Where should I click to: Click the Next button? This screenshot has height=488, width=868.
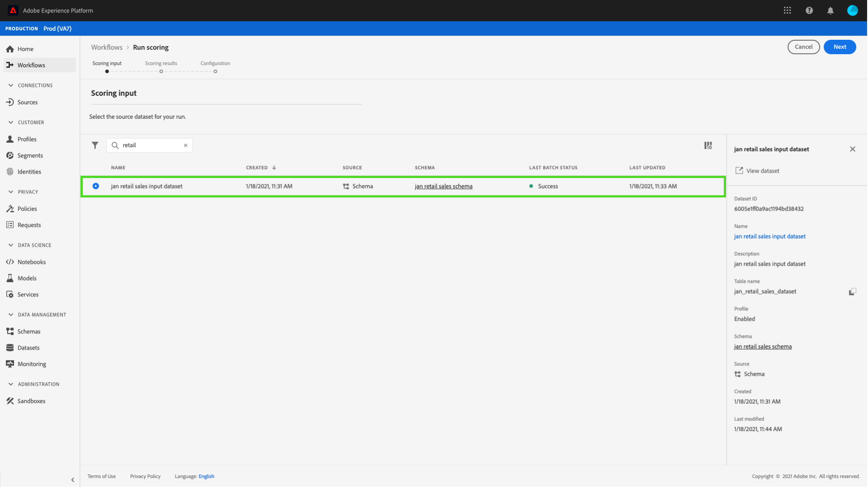coord(840,47)
